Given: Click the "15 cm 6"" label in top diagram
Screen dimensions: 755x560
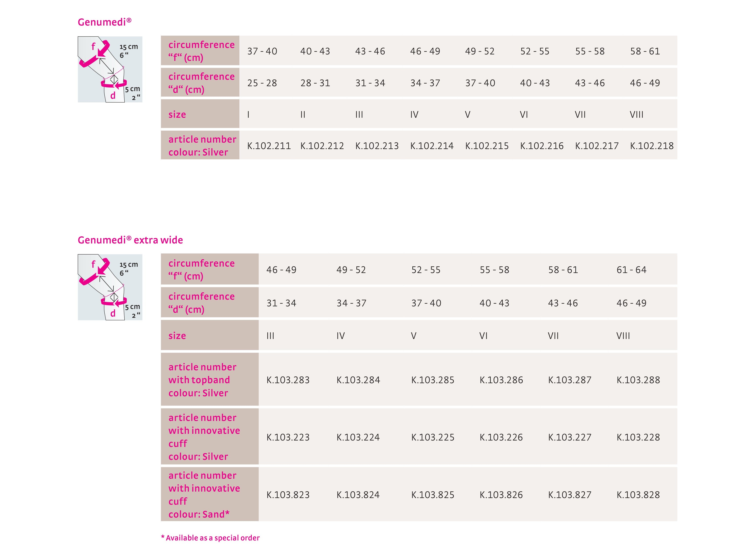Looking at the screenshot, I should pos(128,51).
